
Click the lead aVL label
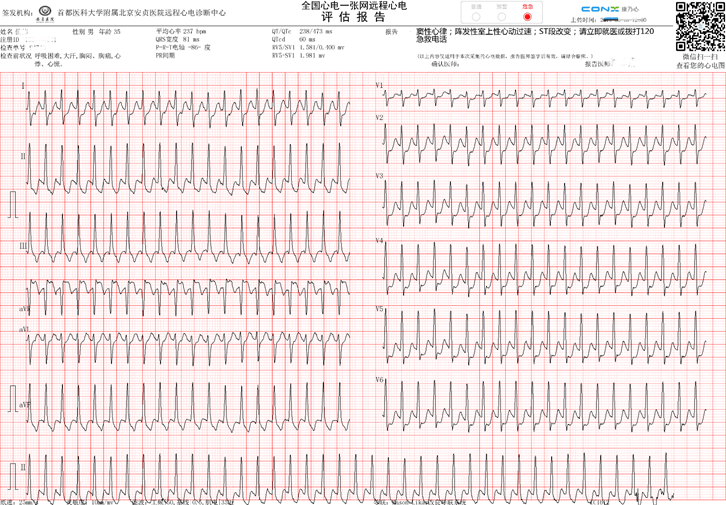(x=25, y=329)
